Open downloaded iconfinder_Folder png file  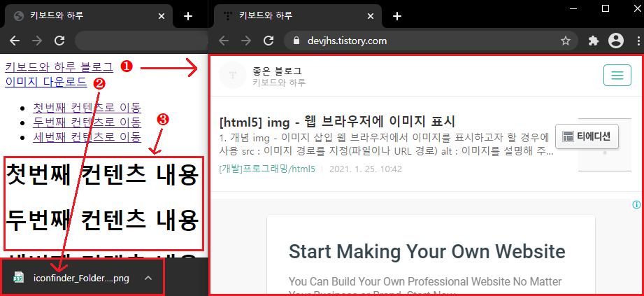click(81, 279)
